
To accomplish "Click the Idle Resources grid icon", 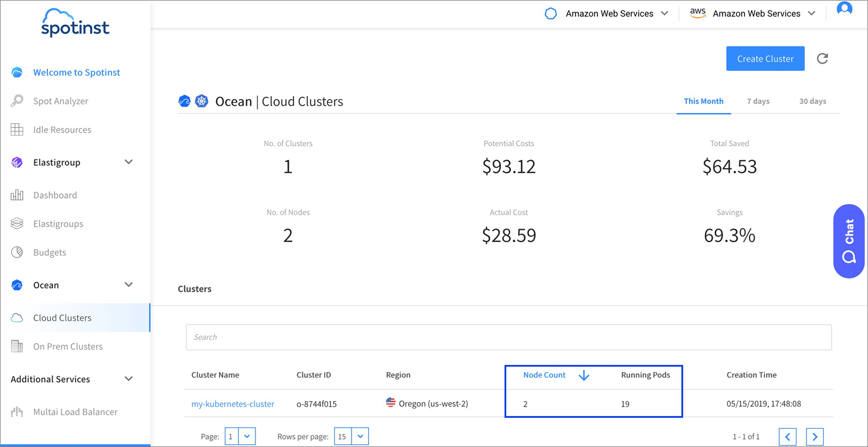I will (17, 129).
